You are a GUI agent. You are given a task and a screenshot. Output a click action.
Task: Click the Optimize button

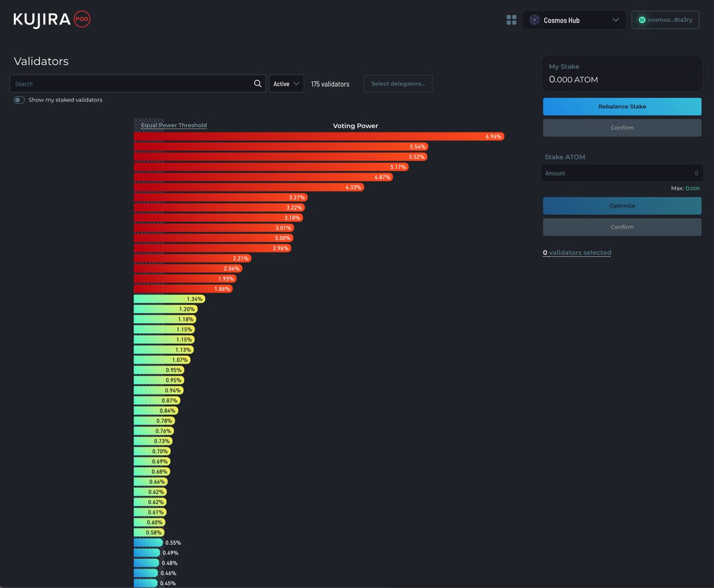(622, 205)
